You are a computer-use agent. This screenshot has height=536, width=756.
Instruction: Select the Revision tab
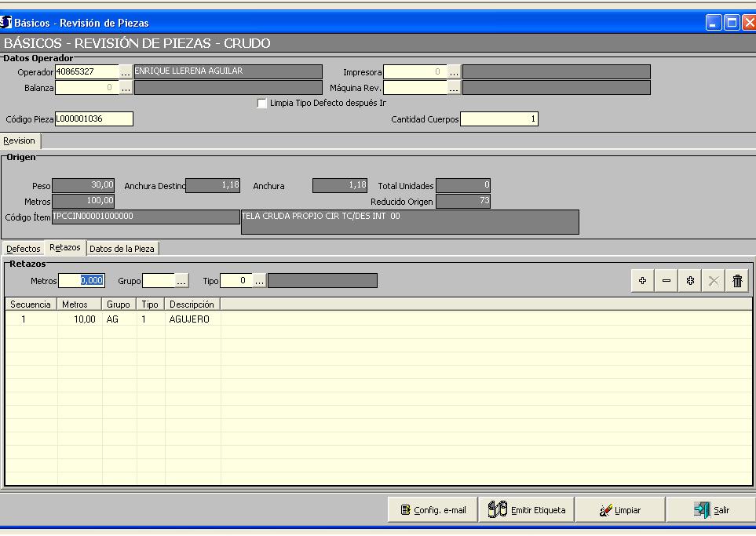[x=20, y=141]
